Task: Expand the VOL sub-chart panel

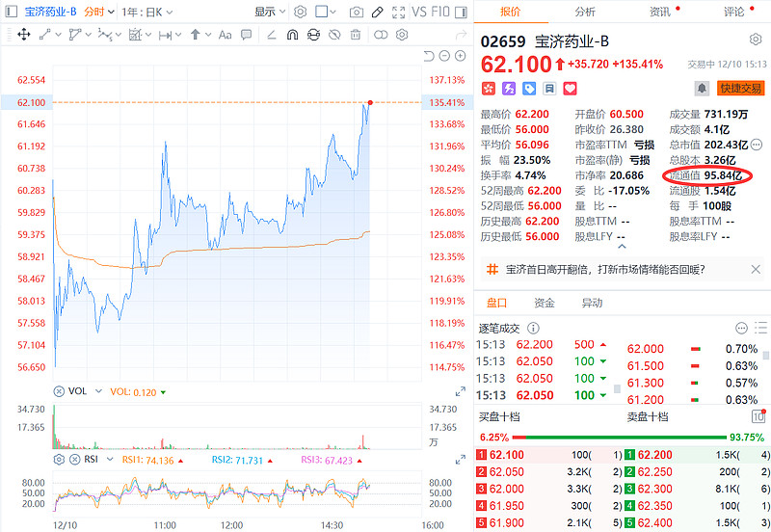Action: click(x=461, y=392)
